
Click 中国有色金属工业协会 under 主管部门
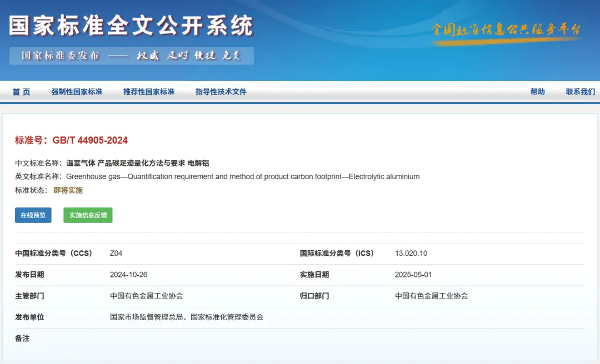(147, 296)
